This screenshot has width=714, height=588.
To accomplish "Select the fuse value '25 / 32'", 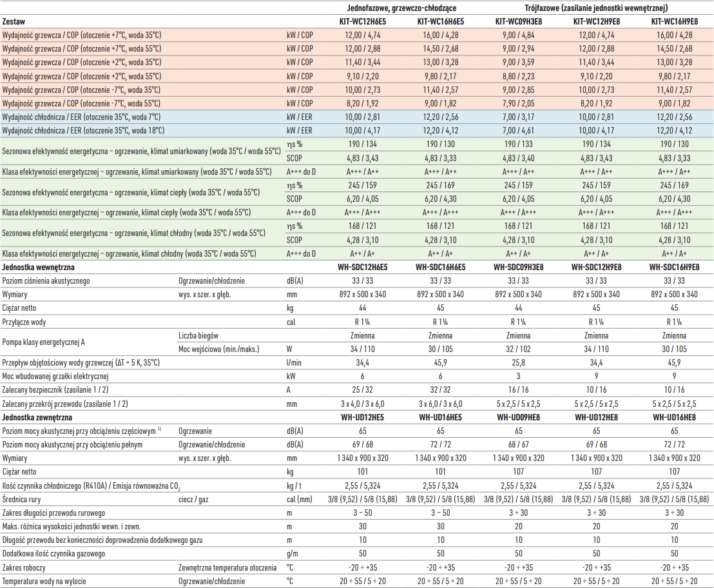I will coord(362,390).
